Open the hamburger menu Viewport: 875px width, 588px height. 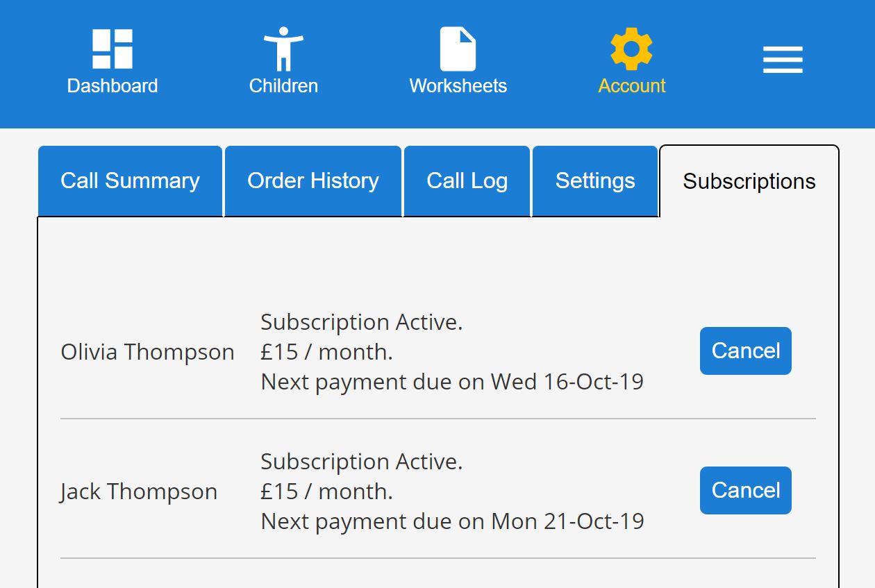(x=783, y=60)
